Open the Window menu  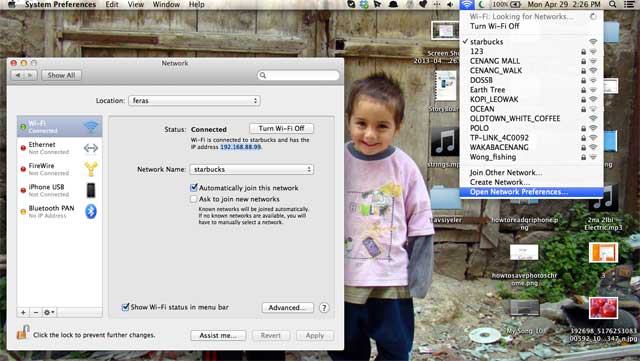166,4
